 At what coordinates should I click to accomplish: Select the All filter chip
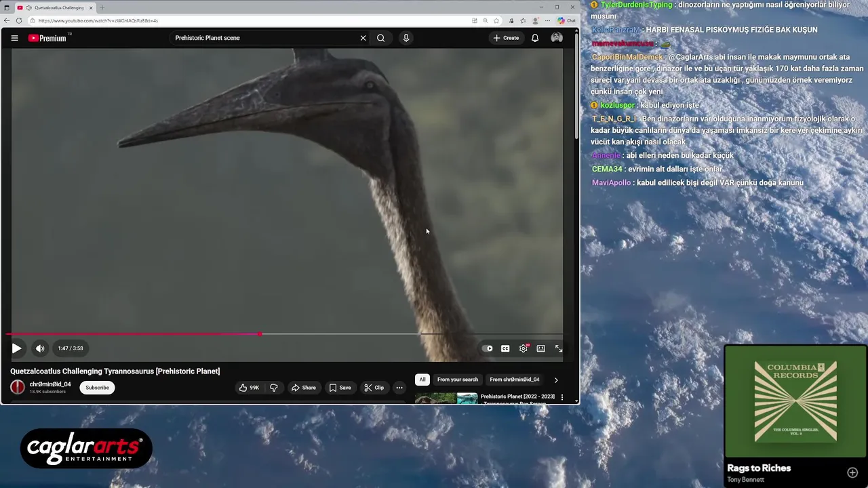[x=422, y=380]
